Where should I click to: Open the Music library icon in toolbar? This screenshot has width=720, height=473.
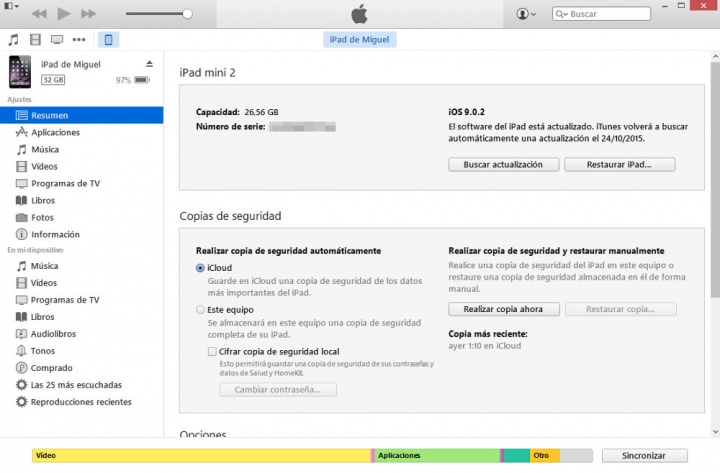tap(13, 39)
